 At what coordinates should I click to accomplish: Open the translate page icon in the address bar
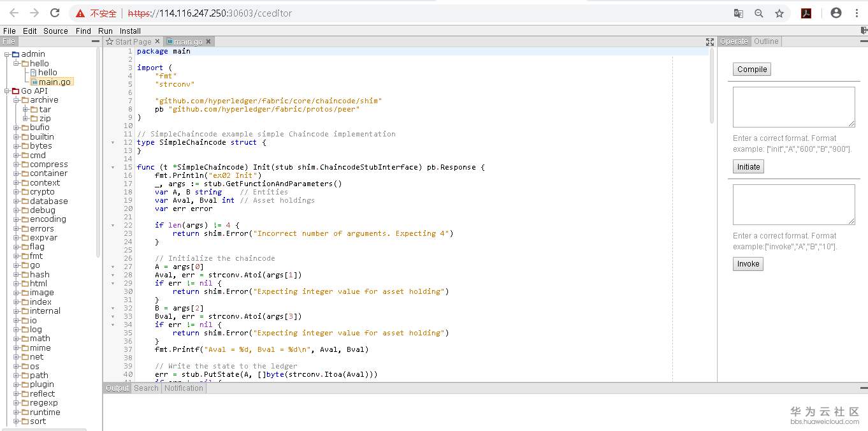click(x=738, y=13)
